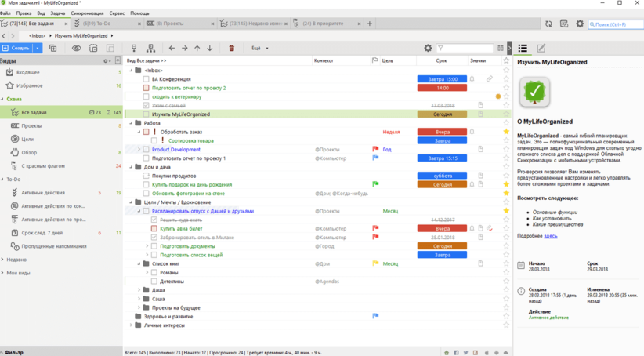Click the hierarchy tree icon in the toolbar

[150, 48]
